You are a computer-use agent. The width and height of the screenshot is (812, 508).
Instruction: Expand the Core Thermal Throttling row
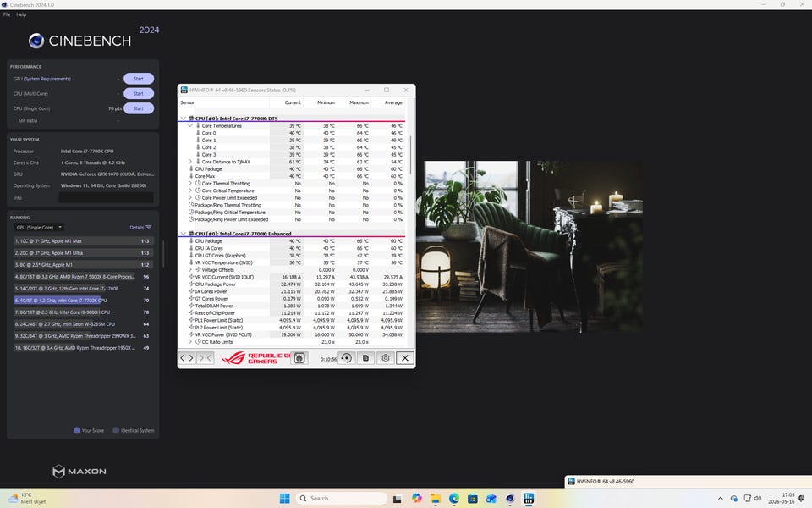(x=190, y=183)
